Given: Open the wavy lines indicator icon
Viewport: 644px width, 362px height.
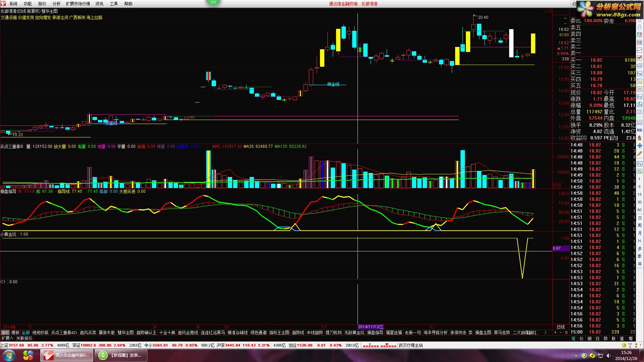Looking at the screenshot, I should tap(640, 122).
